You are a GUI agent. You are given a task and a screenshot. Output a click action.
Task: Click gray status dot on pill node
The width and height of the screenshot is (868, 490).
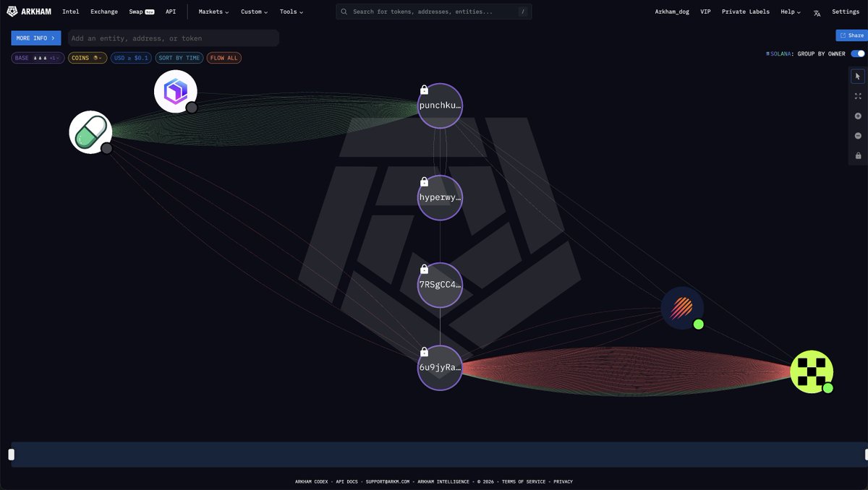click(106, 148)
